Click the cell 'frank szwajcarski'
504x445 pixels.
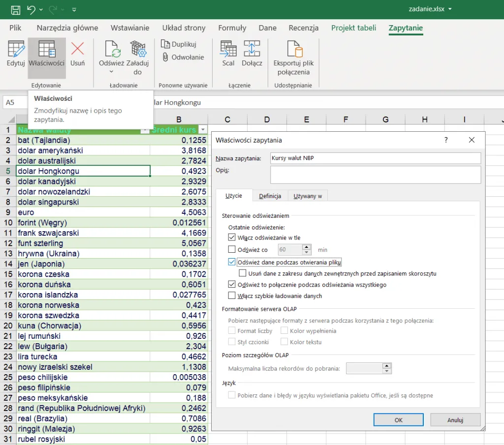(83, 233)
